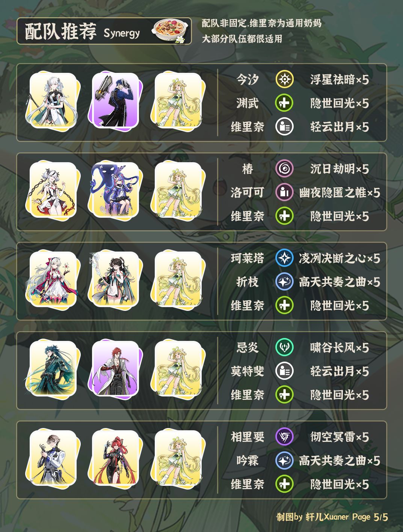Screen dimensions: 403x532
Task: Click the purple thunder icon beside 相里要
Action: coord(284,437)
